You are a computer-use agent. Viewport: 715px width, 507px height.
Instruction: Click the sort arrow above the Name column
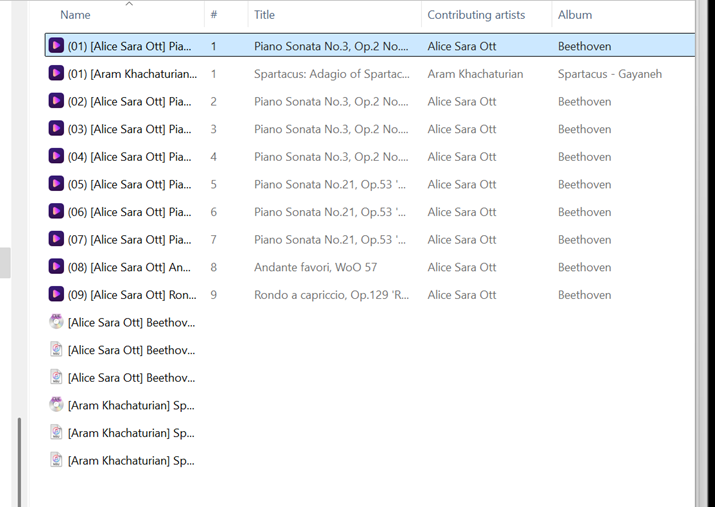pyautogui.click(x=129, y=4)
